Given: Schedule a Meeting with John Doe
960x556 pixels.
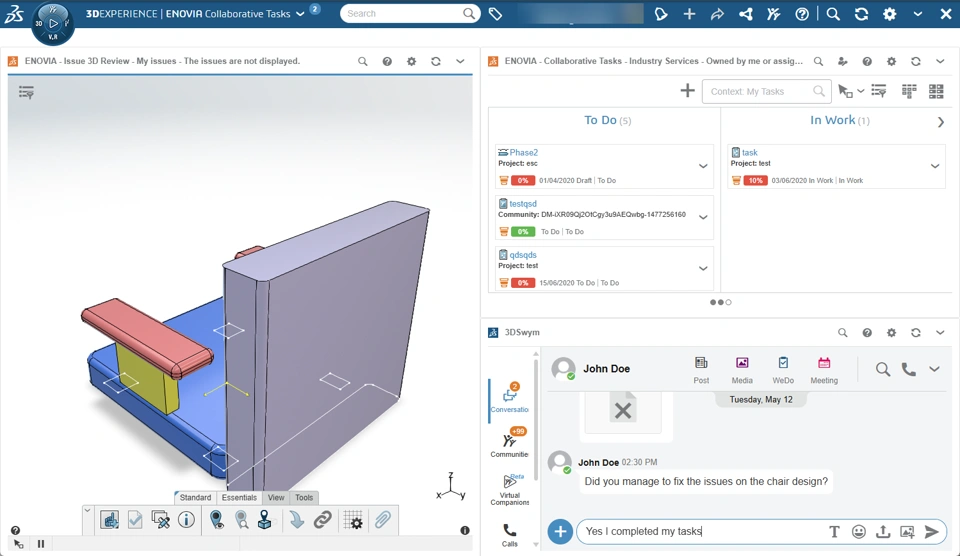Looking at the screenshot, I should coord(824,370).
